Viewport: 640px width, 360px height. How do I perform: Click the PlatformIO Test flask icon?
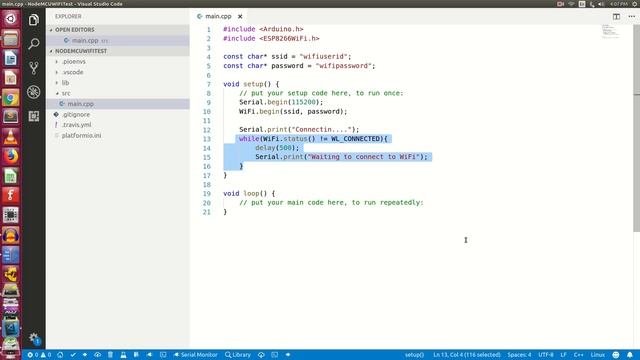pos(123,355)
